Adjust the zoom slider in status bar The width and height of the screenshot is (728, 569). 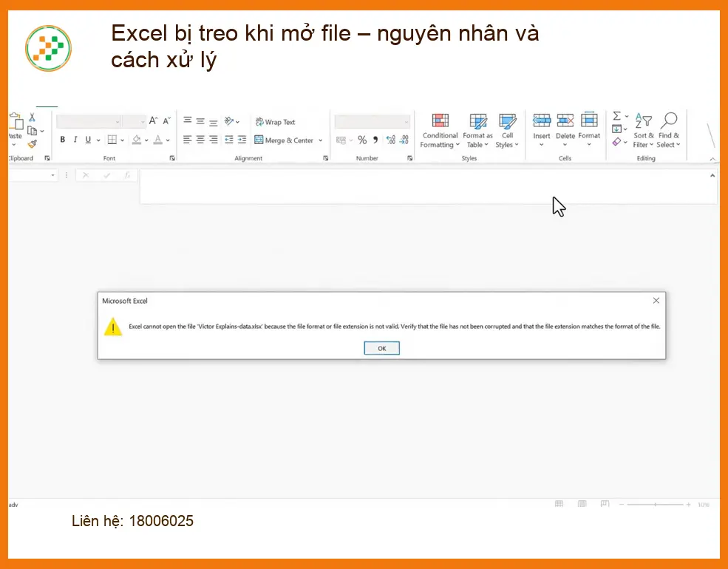tap(655, 505)
